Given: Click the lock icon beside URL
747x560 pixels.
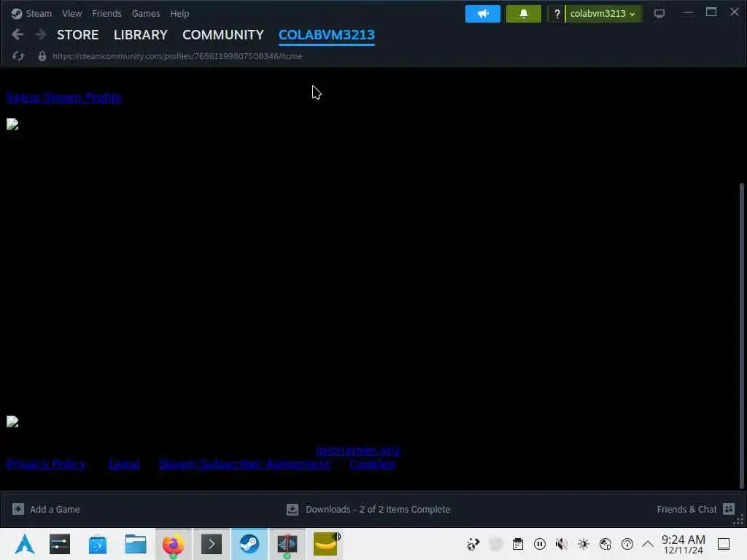Looking at the screenshot, I should pyautogui.click(x=42, y=56).
